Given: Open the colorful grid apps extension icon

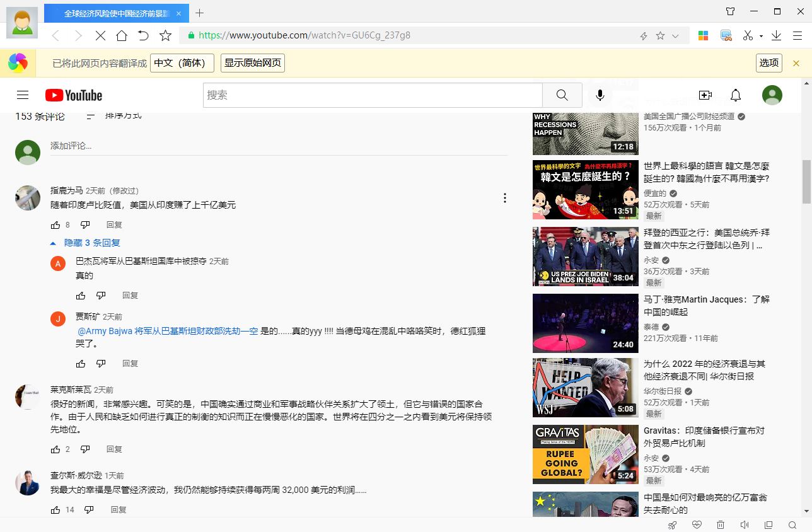Looking at the screenshot, I should (x=704, y=35).
